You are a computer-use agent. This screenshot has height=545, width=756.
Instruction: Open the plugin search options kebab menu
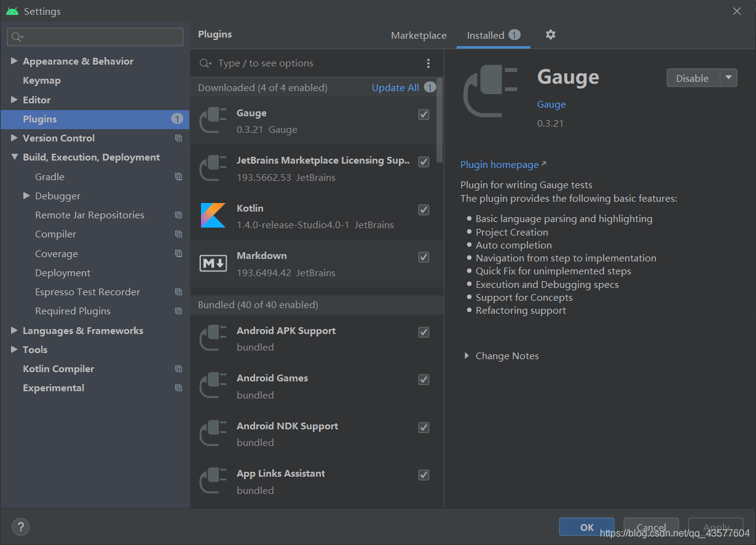[428, 63]
